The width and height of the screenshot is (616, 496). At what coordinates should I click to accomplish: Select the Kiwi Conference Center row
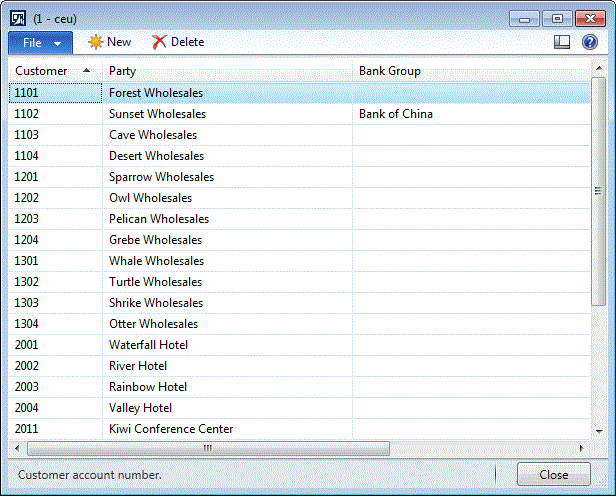pyautogui.click(x=171, y=429)
